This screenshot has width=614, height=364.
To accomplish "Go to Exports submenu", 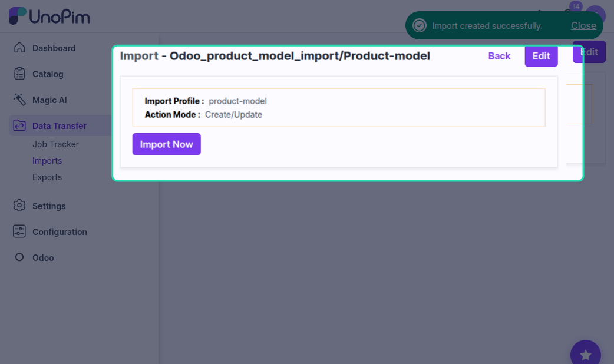I will click(47, 177).
